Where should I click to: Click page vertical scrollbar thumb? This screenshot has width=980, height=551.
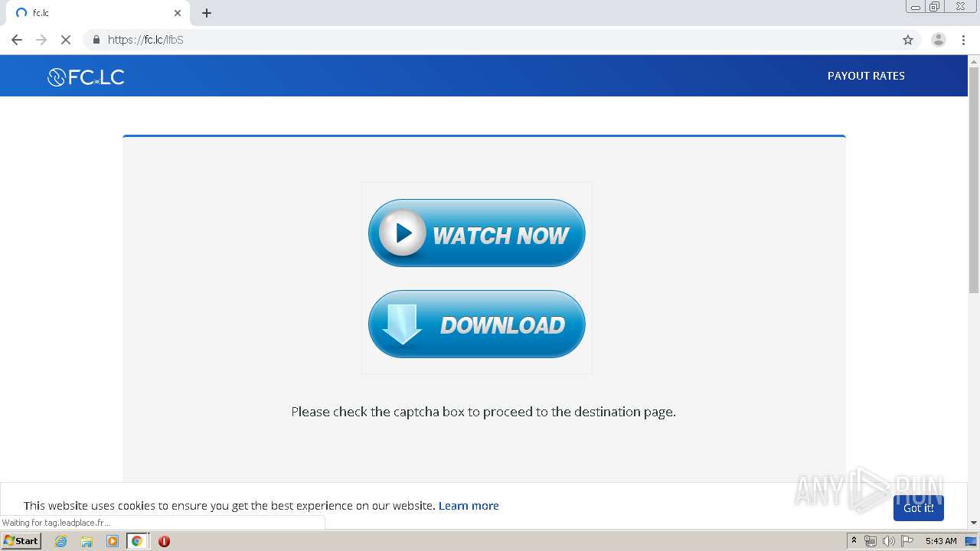[x=974, y=180]
